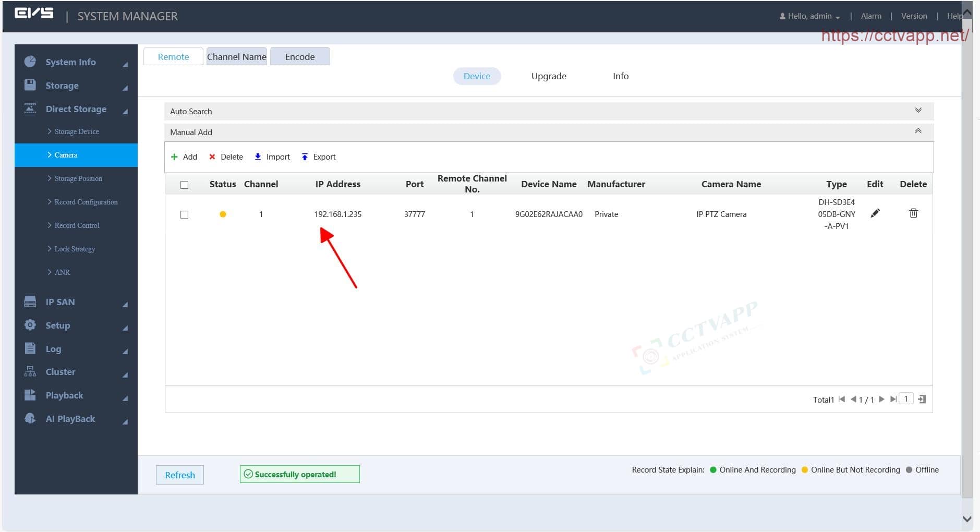Click the pencil edit icon for camera row
Image resolution: width=980 pixels, height=532 pixels.
[875, 213]
